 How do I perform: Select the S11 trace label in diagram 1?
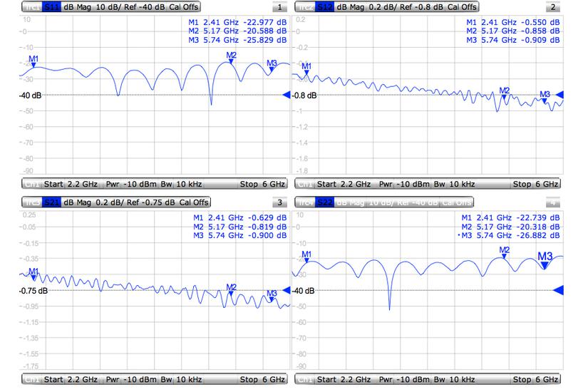(x=51, y=6)
